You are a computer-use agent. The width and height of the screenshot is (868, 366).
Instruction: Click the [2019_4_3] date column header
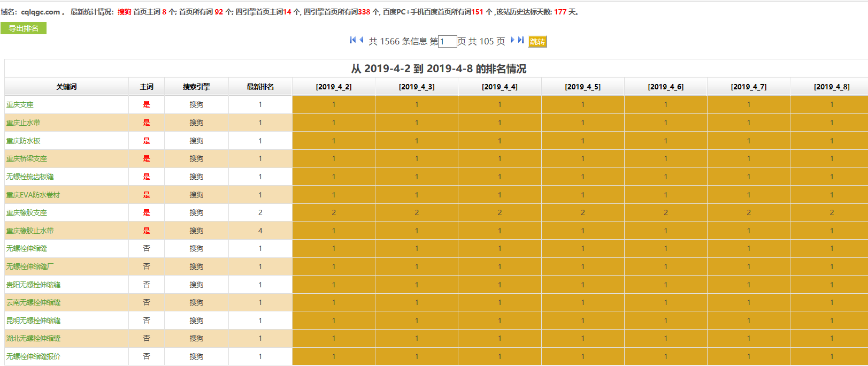[417, 87]
